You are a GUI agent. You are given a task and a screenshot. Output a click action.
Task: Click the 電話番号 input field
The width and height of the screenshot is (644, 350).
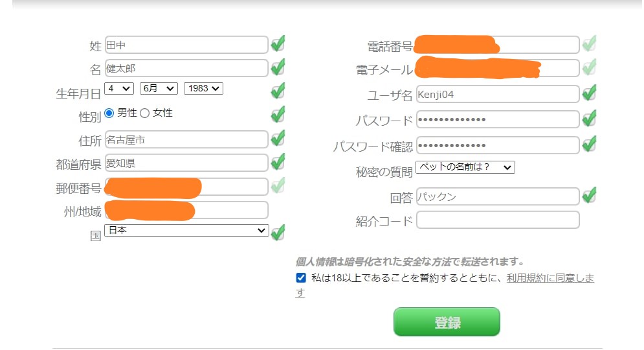coord(498,45)
